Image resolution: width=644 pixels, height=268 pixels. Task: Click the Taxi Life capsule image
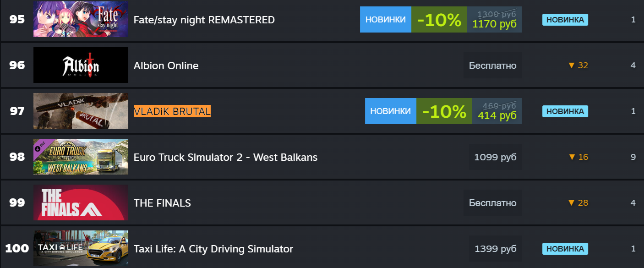81,249
